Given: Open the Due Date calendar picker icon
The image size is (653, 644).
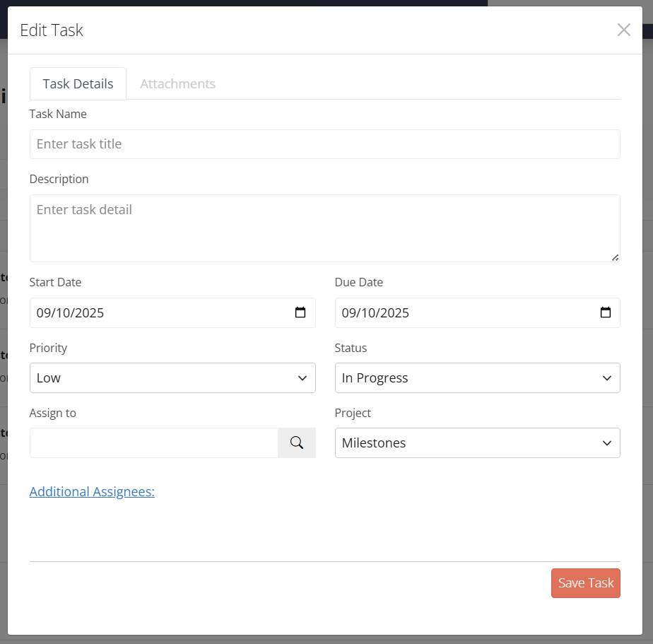Looking at the screenshot, I should coord(605,312).
